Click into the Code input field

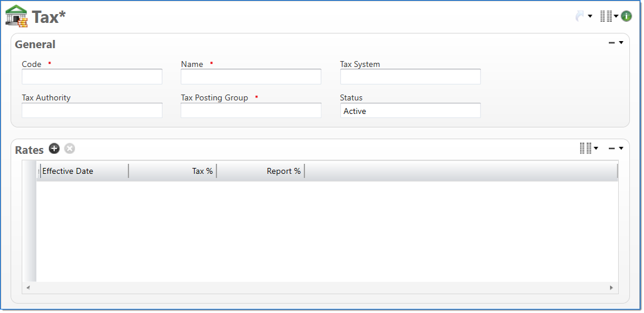pyautogui.click(x=92, y=77)
